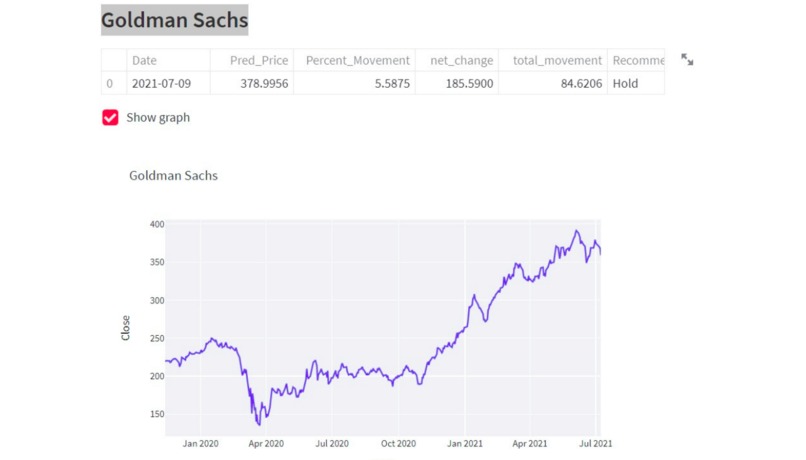Sort by Pred_Price column header
The height and width of the screenshot is (460, 806).
(x=252, y=60)
